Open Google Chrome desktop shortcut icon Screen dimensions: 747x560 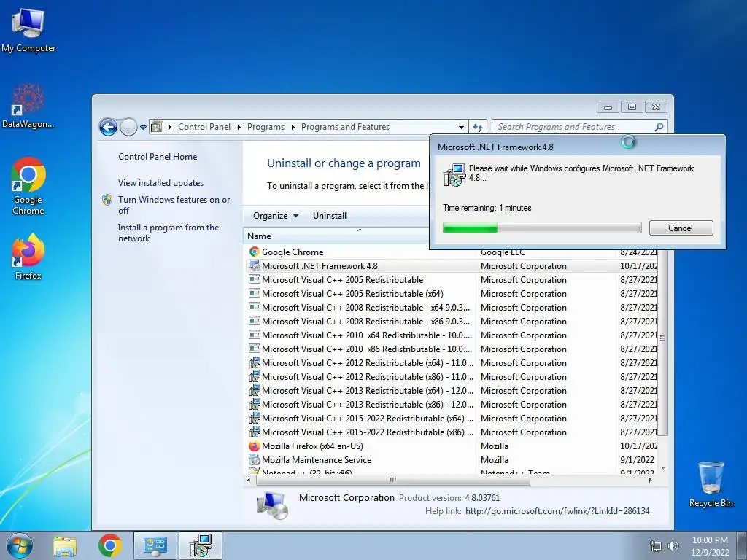[x=28, y=186]
